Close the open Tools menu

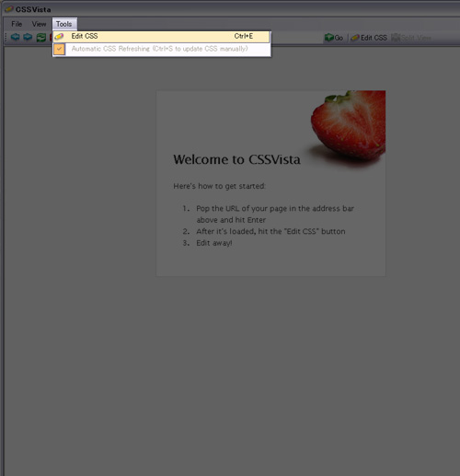point(64,24)
